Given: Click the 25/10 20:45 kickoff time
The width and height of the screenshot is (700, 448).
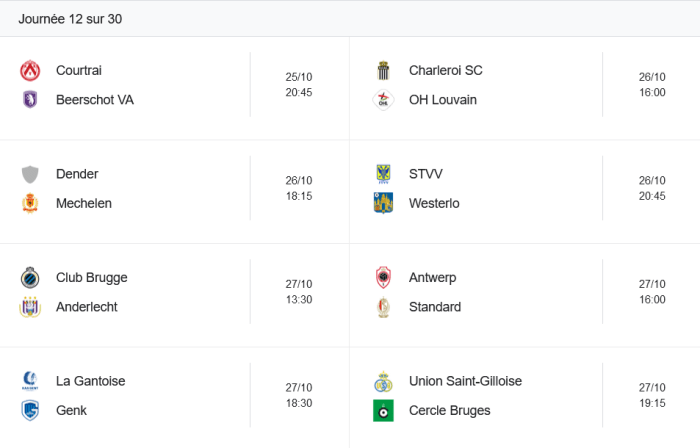Looking at the screenshot, I should pos(299,85).
